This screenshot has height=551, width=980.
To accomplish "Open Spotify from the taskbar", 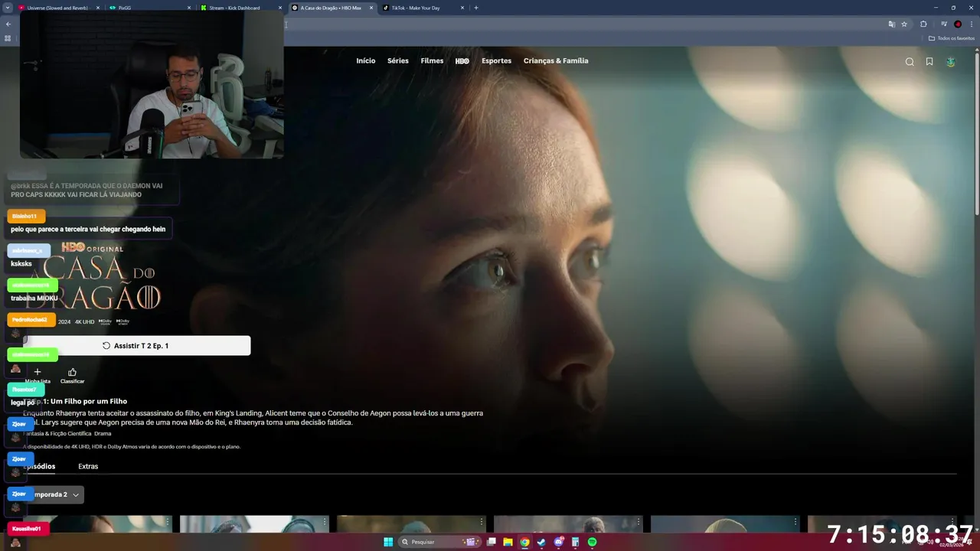I will click(x=592, y=542).
